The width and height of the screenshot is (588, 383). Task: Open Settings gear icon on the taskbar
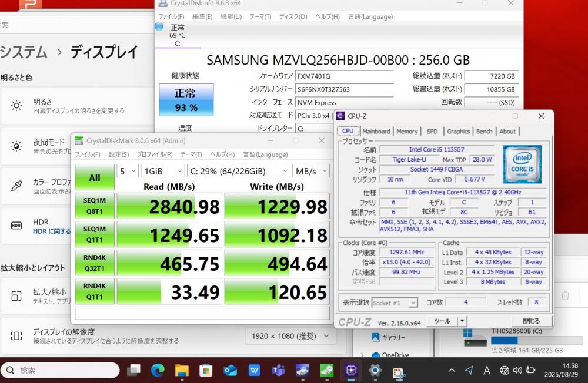375,370
